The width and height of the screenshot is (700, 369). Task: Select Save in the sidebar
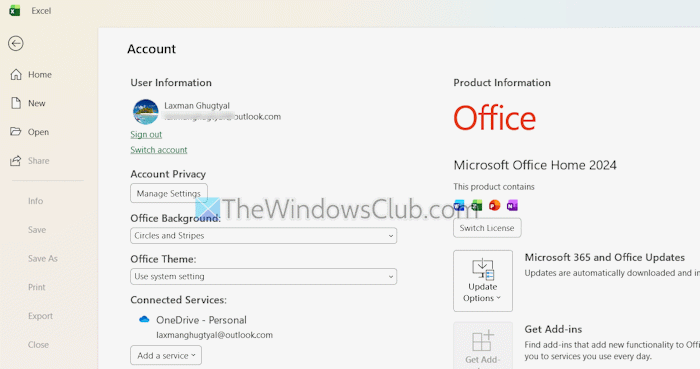(37, 230)
